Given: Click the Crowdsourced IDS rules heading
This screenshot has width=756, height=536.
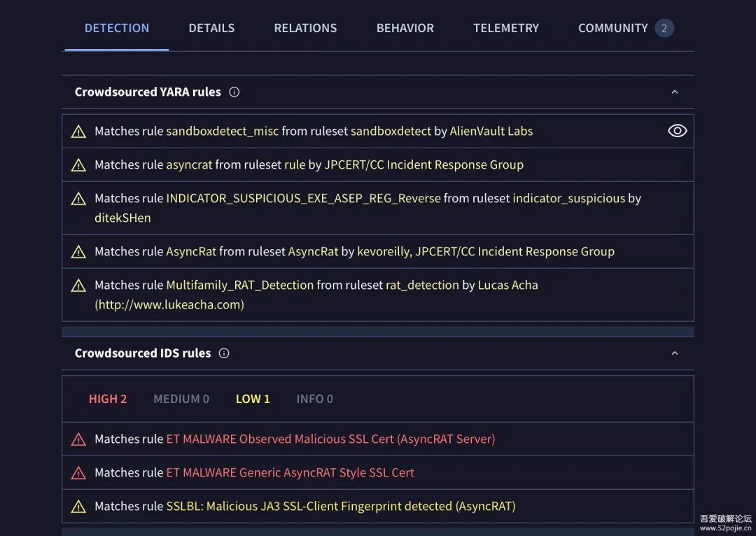Looking at the screenshot, I should click(x=143, y=353).
